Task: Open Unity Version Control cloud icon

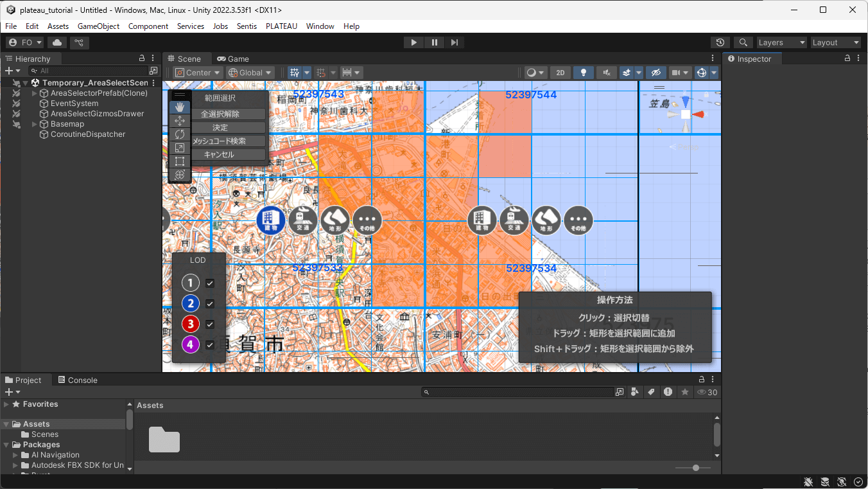Action: point(57,42)
